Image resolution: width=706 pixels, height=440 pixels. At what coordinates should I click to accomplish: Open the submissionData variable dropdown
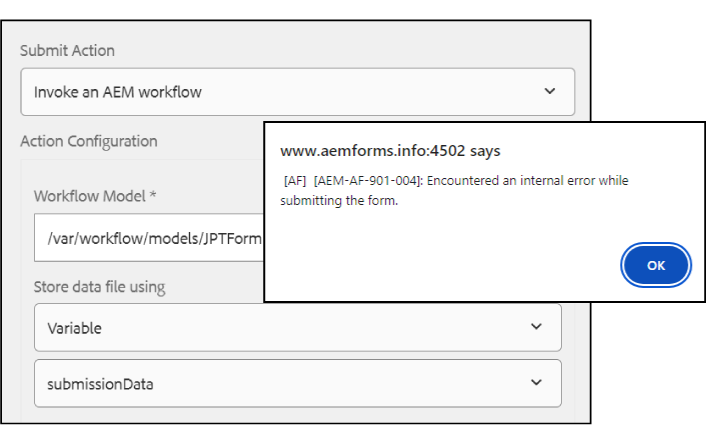click(x=297, y=382)
